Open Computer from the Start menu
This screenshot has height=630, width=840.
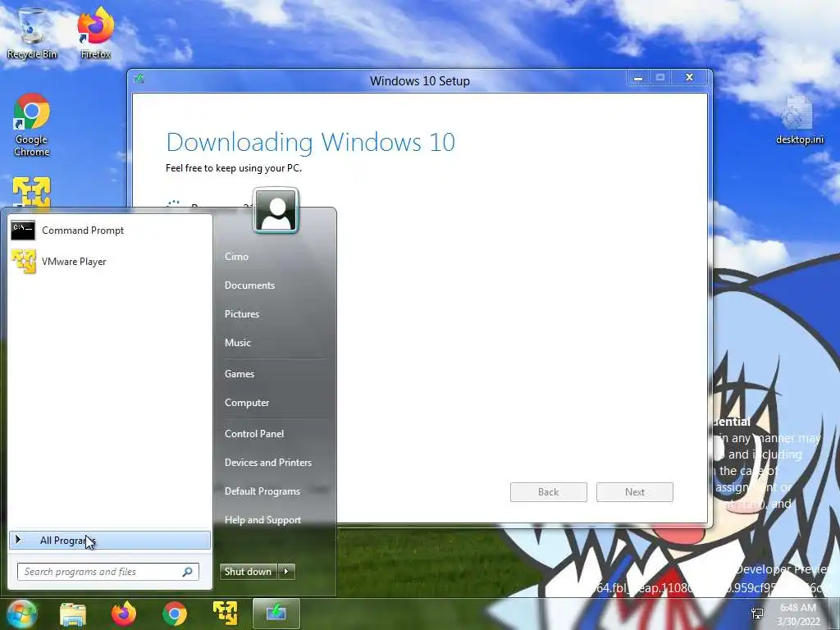click(x=246, y=403)
